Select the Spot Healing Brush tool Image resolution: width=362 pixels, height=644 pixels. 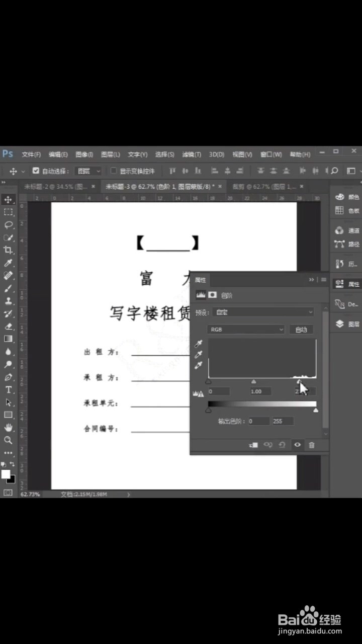[x=8, y=276]
